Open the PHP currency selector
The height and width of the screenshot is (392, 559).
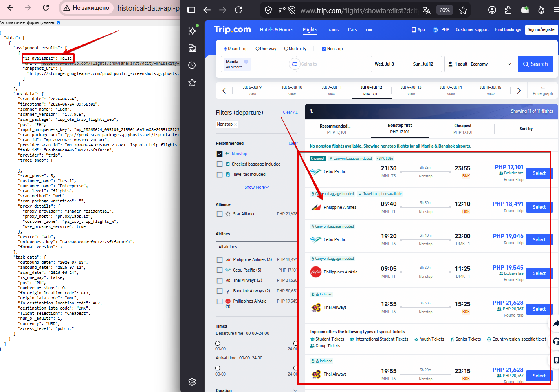(441, 30)
